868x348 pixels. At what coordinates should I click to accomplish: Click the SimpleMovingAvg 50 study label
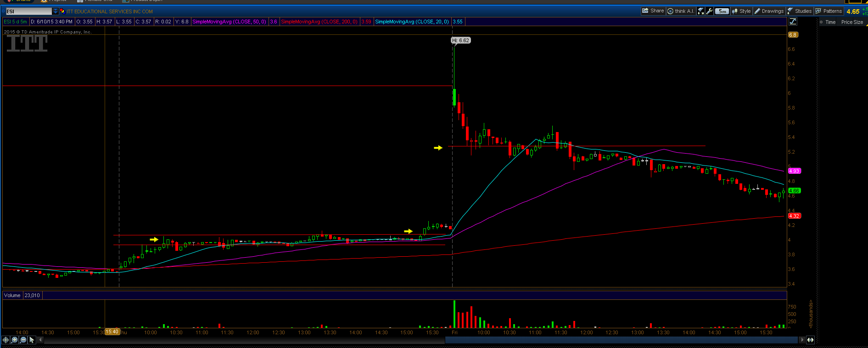(229, 22)
